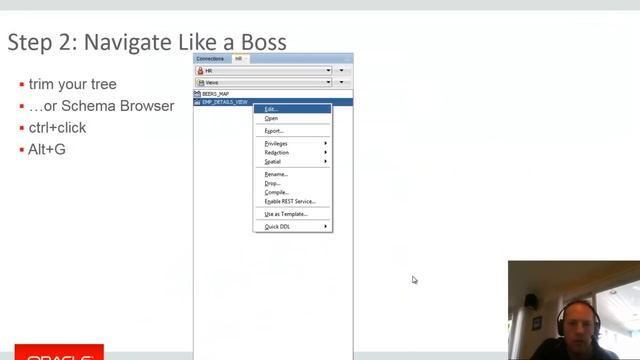Open the Privileges submenu
The height and width of the screenshot is (360, 640).
pos(292,144)
